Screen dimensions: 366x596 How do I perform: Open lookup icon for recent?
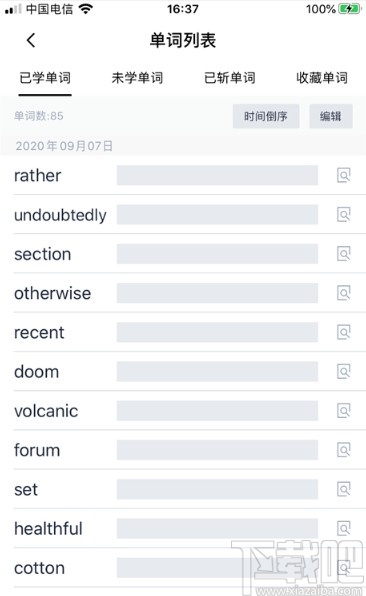click(344, 332)
